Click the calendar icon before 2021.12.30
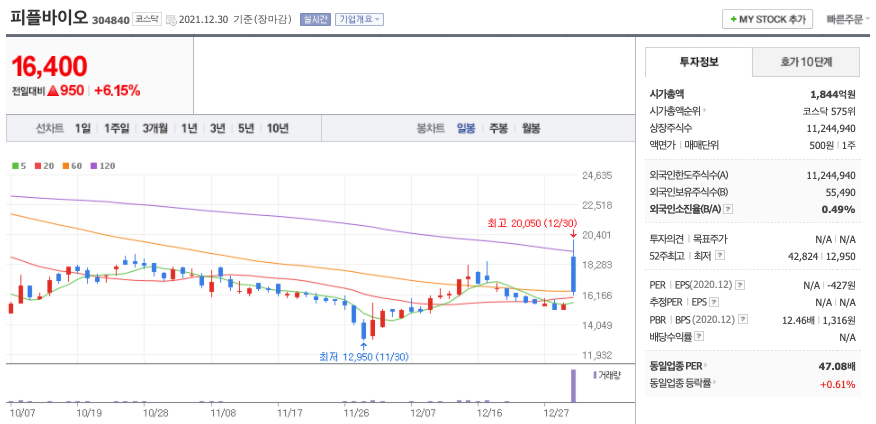The image size is (876, 424). click(x=172, y=20)
